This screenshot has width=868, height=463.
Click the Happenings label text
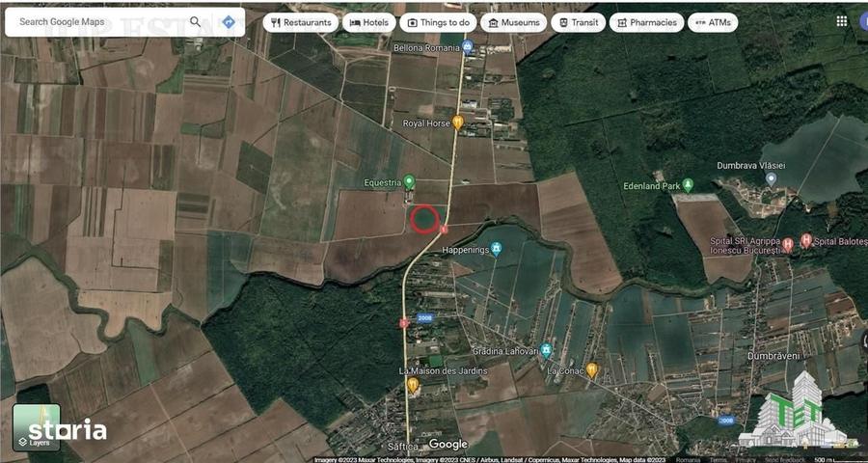coord(466,251)
